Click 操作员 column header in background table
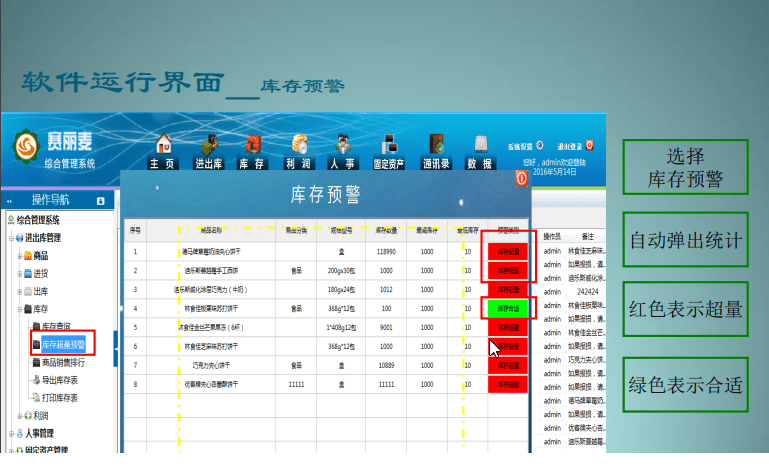The height and width of the screenshot is (471, 769). click(x=552, y=236)
